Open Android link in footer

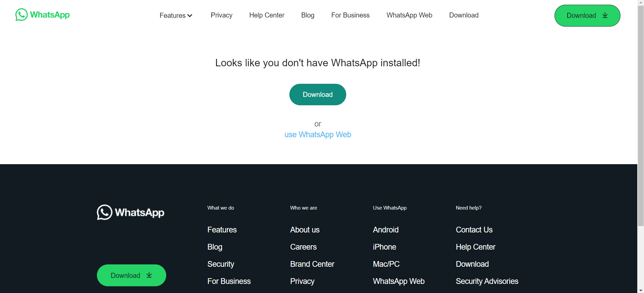click(386, 230)
